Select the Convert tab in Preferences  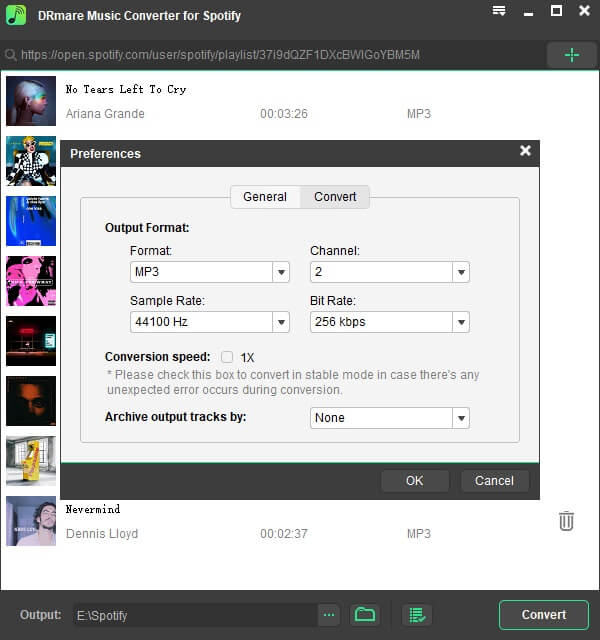[335, 197]
